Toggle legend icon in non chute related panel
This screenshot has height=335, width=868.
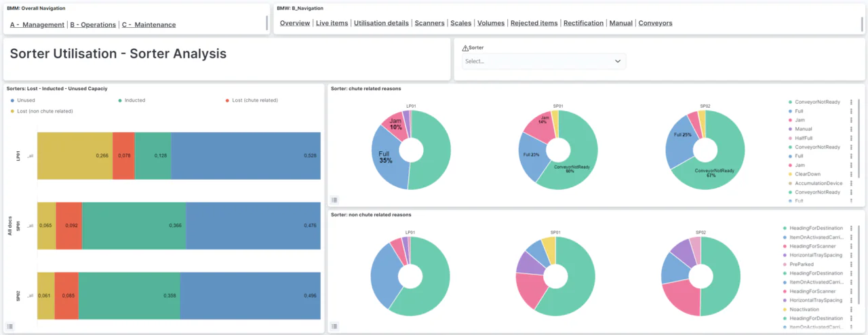(334, 327)
